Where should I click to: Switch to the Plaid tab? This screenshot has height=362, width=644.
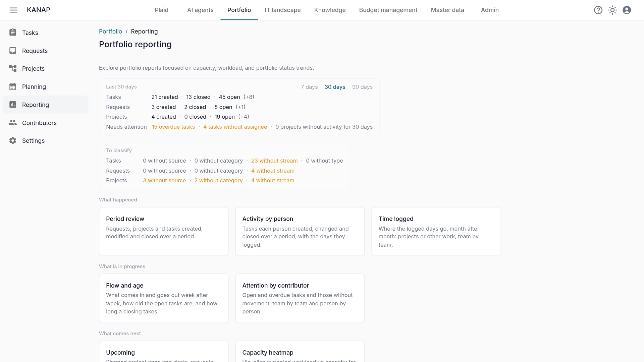click(162, 10)
